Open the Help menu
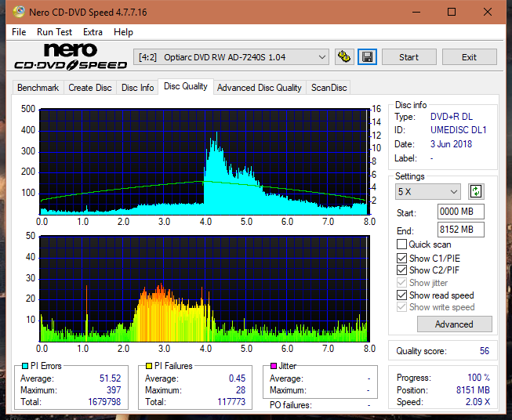Image resolution: width=512 pixels, height=420 pixels. [123, 32]
